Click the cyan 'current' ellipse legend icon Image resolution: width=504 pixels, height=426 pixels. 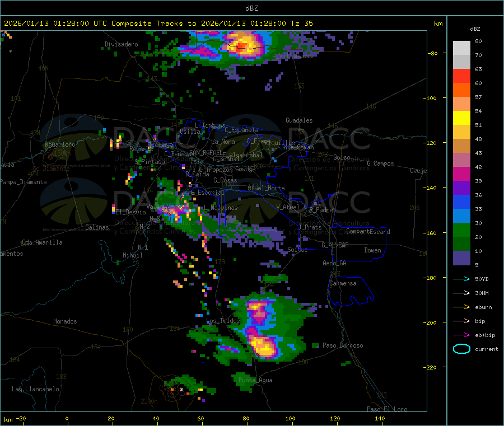pos(461,349)
